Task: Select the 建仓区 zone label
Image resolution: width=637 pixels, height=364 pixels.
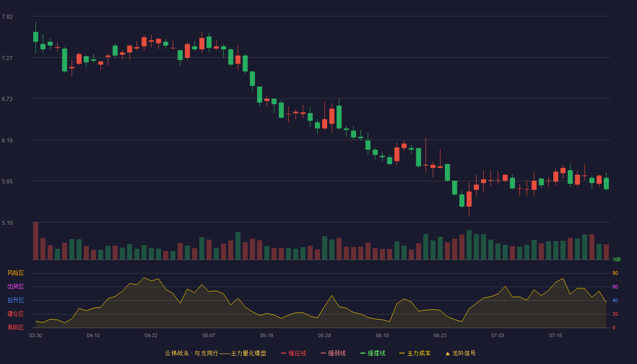Action: (15, 314)
